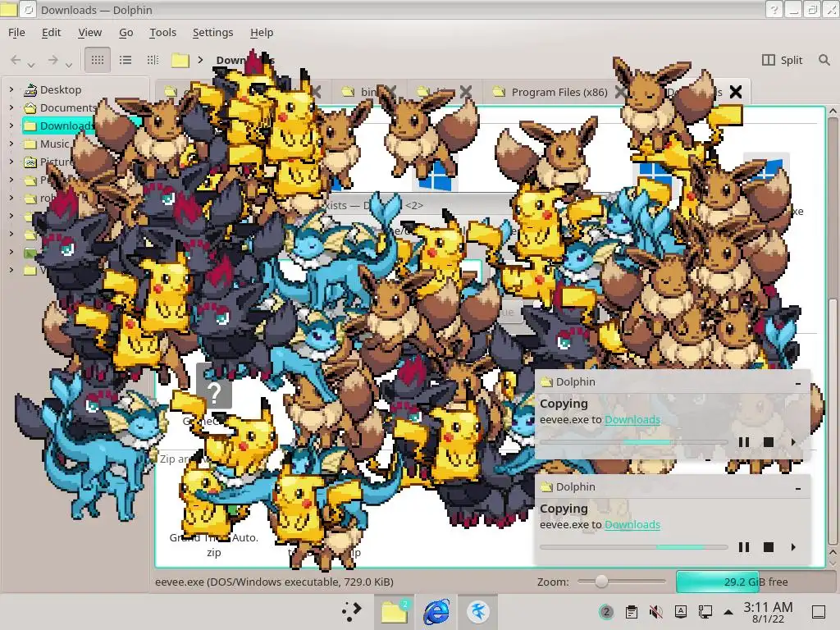Open the Tools menu
The height and width of the screenshot is (630, 840).
(x=163, y=32)
